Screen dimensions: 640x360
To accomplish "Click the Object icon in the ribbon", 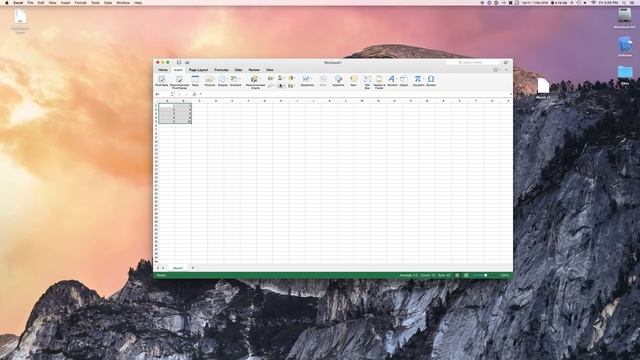I will click(x=404, y=80).
